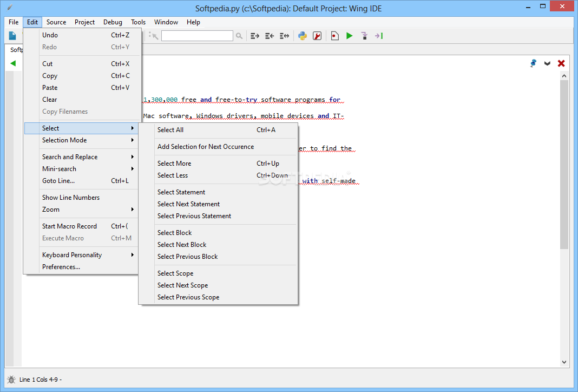Choose Select Next Scope
The height and width of the screenshot is (392, 578).
(x=218, y=285)
